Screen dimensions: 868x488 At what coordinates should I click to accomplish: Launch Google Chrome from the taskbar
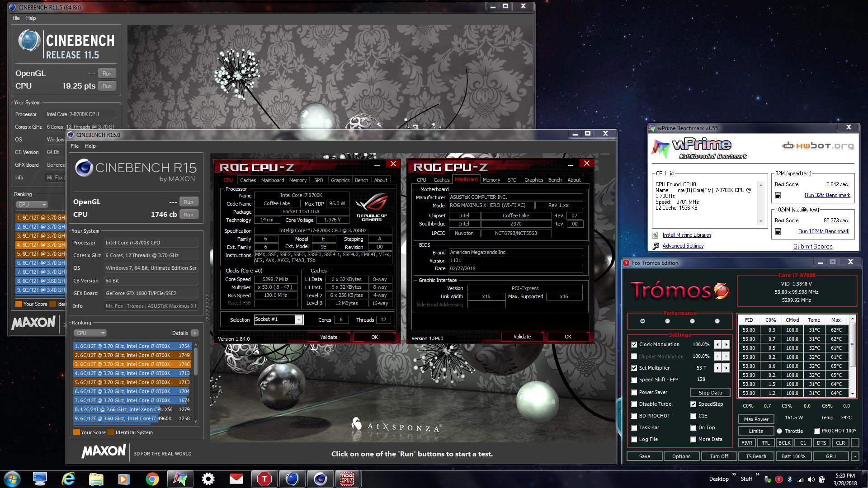coord(152,479)
